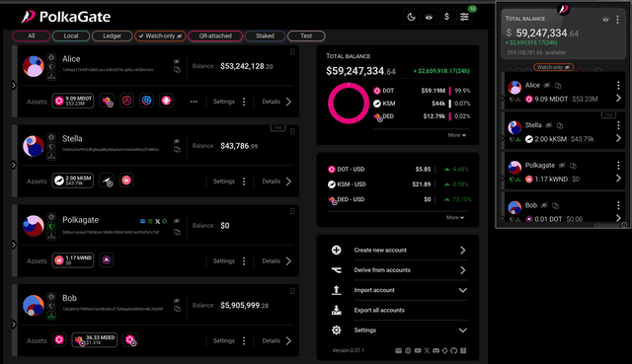Click Bob's staking status icon under shield
Viewport: 632px width, 364px height.
[x=51, y=316]
